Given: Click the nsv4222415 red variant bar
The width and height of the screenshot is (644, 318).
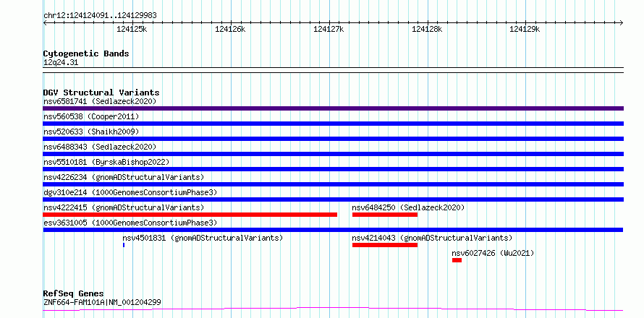Looking at the screenshot, I should 190,215.
